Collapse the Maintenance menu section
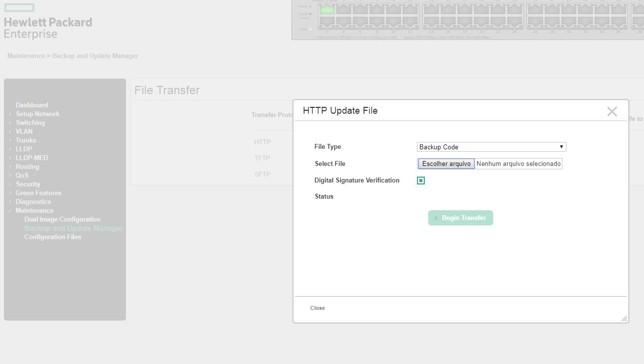 (10, 211)
